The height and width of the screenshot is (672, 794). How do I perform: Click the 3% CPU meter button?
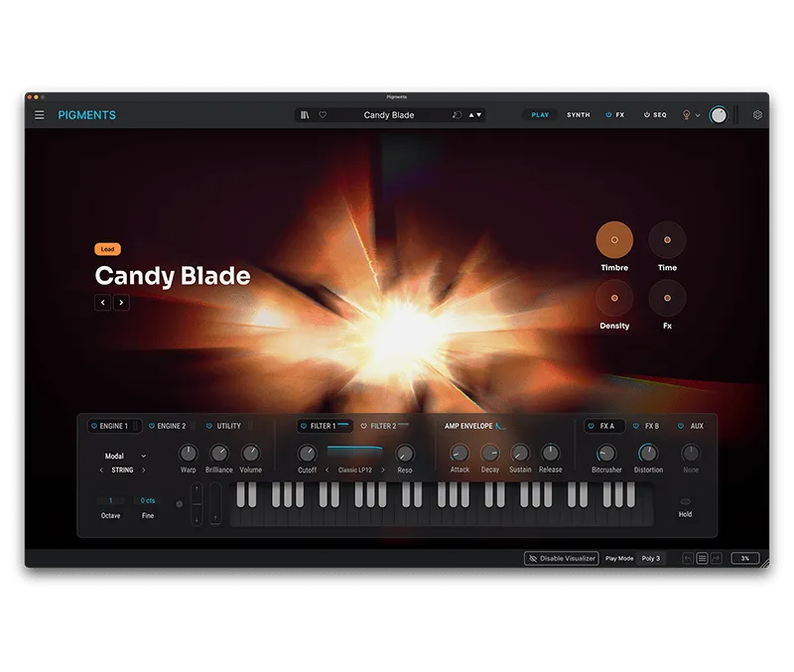click(745, 558)
